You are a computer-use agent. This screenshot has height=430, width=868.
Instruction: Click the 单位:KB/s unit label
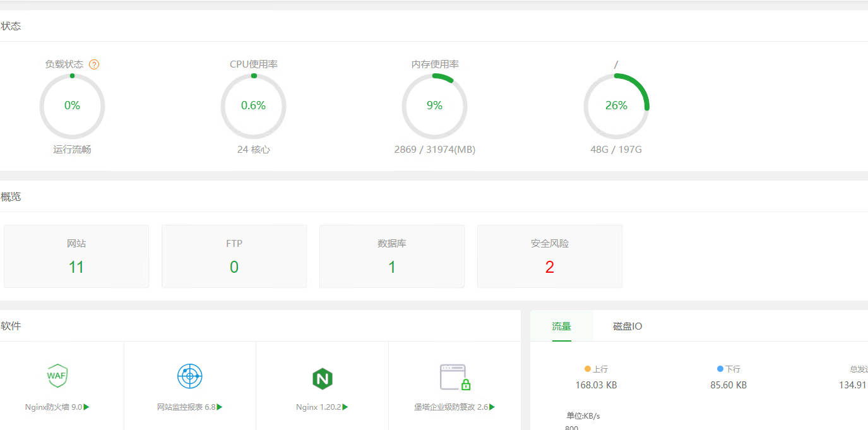[x=583, y=415]
